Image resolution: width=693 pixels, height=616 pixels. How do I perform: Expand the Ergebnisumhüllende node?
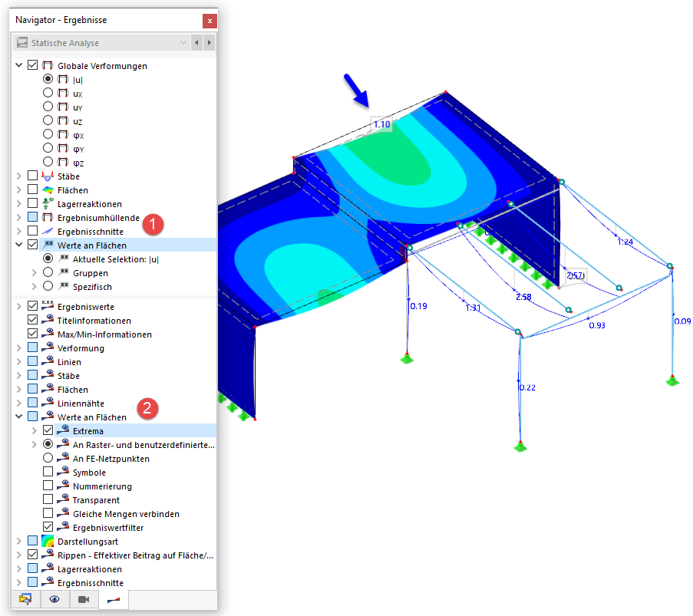pyautogui.click(x=18, y=217)
